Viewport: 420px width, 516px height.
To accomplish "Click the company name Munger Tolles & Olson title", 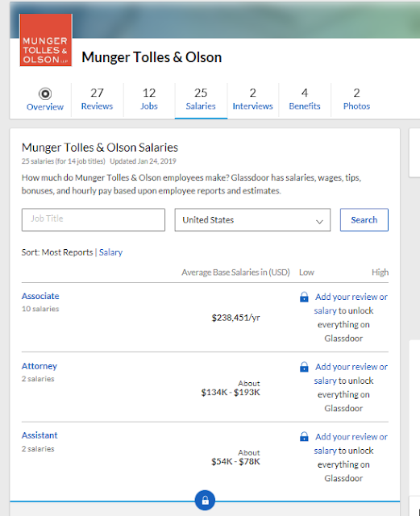I will coord(152,57).
